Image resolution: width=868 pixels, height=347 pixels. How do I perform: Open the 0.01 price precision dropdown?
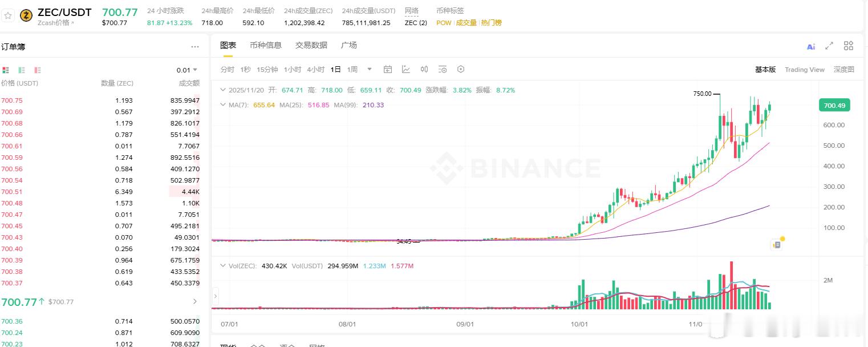(187, 70)
